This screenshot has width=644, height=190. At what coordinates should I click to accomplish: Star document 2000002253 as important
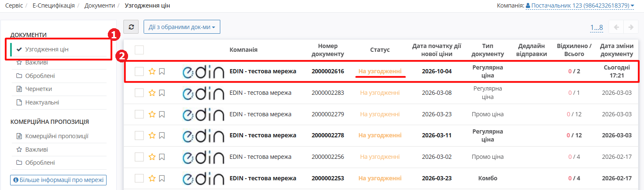(152, 178)
